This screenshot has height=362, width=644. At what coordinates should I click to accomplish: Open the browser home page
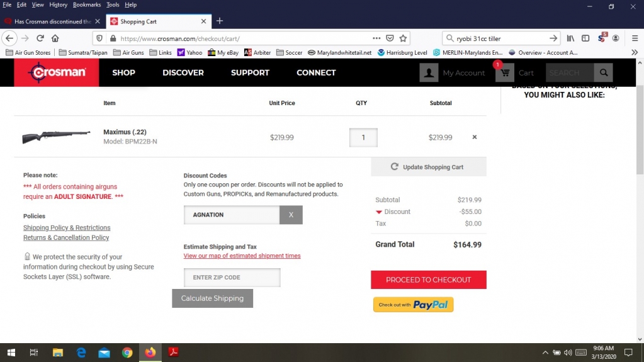[x=55, y=38]
